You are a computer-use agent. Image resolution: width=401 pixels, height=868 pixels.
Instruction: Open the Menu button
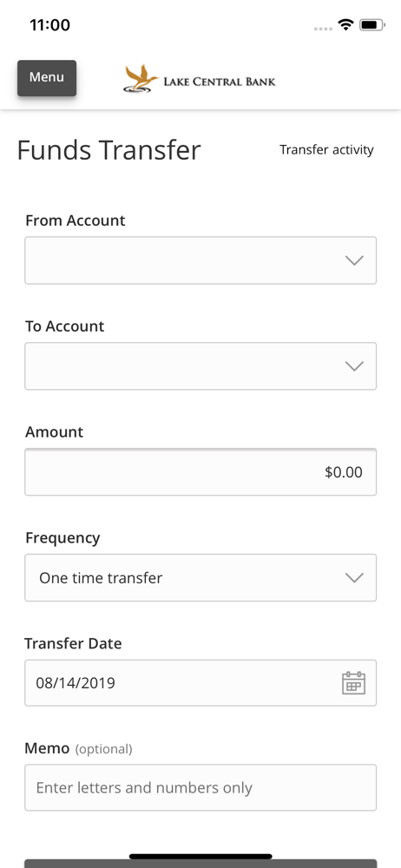tap(47, 77)
